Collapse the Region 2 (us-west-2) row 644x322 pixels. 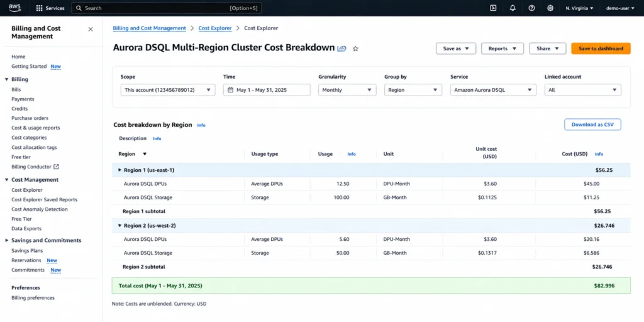click(120, 226)
